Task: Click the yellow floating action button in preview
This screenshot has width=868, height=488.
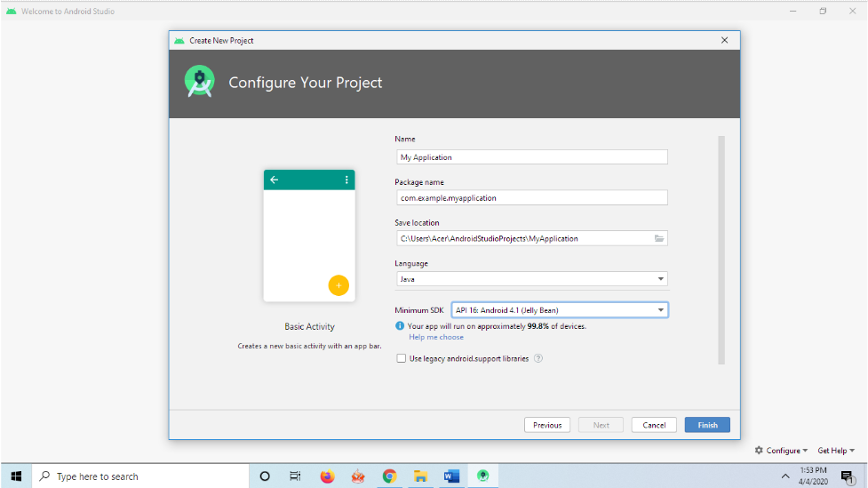Action: click(x=338, y=285)
